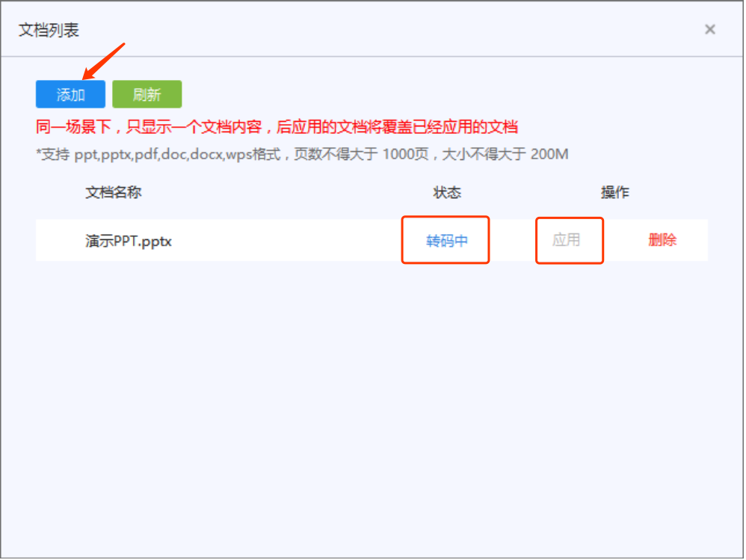Click the 文档列表 dialog title

click(49, 30)
